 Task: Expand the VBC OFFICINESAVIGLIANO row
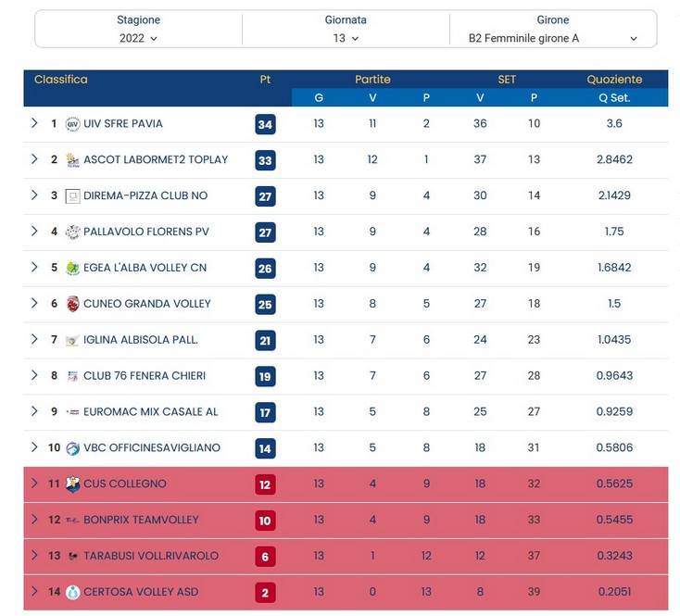tap(34, 446)
